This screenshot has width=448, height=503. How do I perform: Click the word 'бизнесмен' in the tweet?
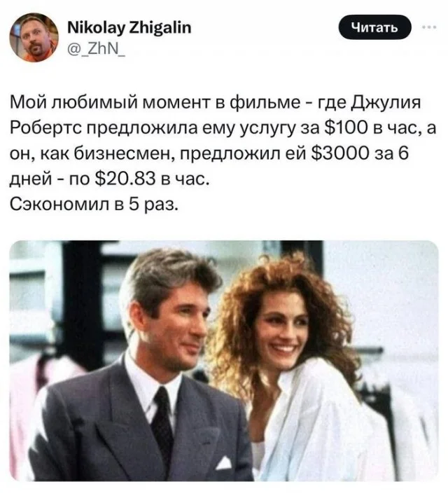(x=125, y=154)
